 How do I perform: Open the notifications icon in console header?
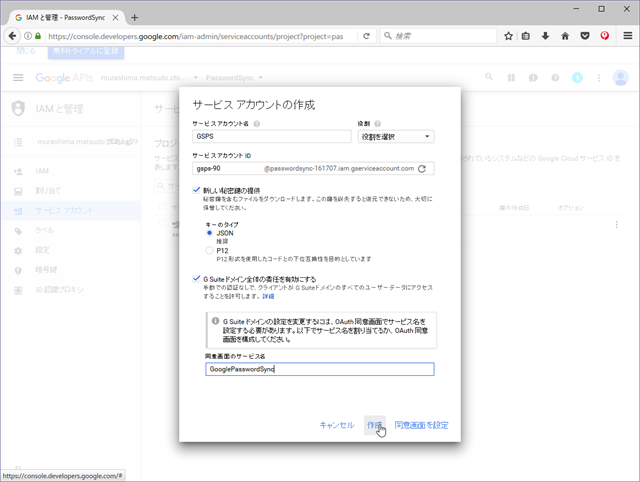(577, 78)
